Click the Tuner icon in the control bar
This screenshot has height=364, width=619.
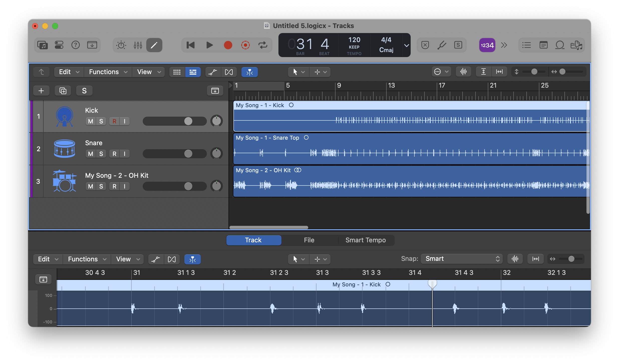pyautogui.click(x=442, y=45)
